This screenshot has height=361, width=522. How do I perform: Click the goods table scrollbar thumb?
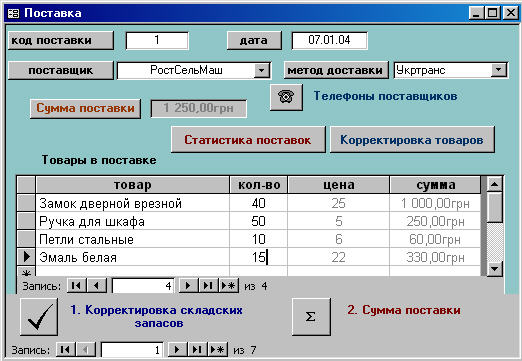[x=495, y=207]
